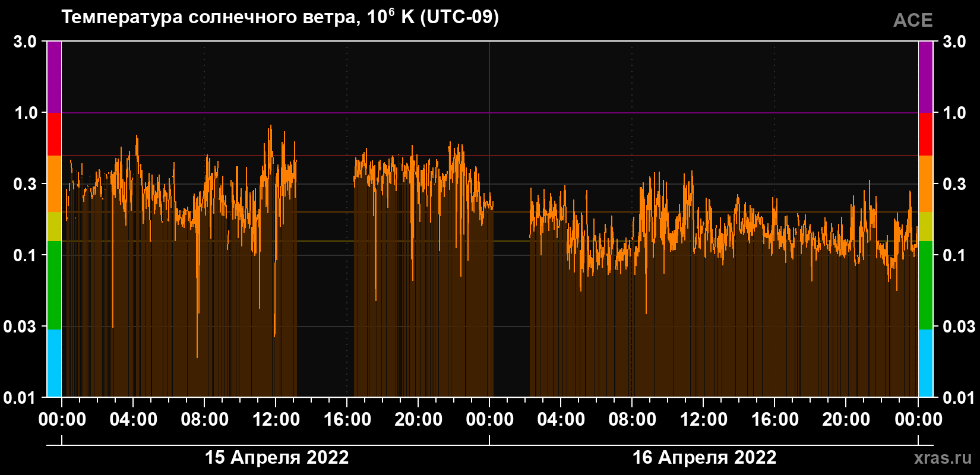
Task: Select the 16 Апреля 2022 date label
Action: click(704, 458)
